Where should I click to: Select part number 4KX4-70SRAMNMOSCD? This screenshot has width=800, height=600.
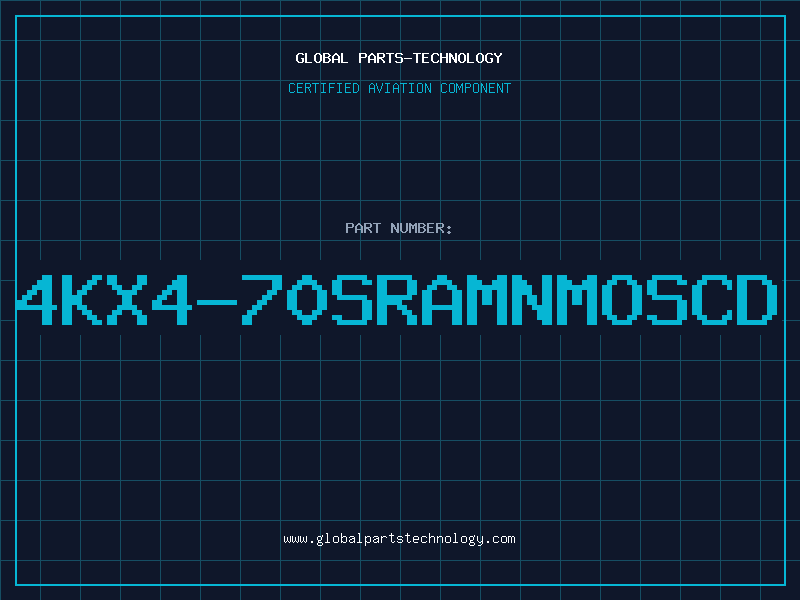(397, 299)
